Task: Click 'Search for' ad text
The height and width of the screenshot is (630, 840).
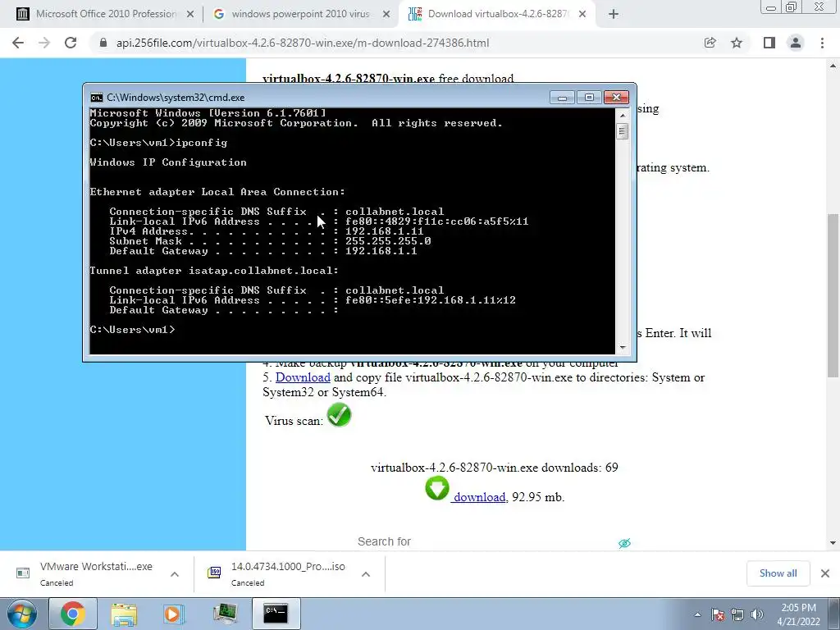Action: pos(384,541)
